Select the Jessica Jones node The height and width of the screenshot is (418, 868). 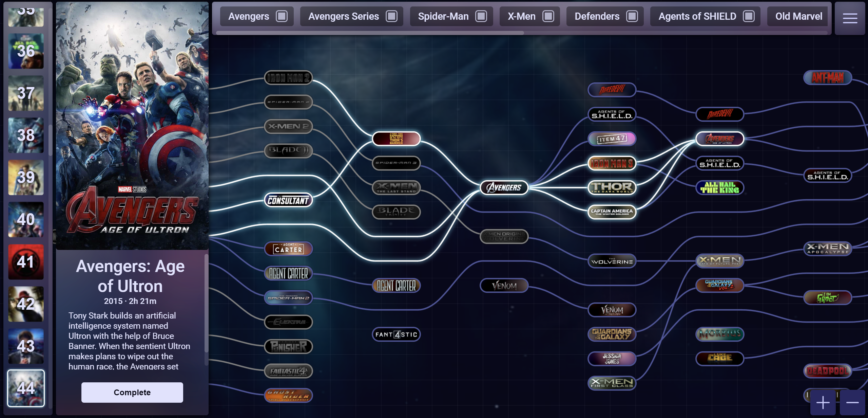[612, 358]
